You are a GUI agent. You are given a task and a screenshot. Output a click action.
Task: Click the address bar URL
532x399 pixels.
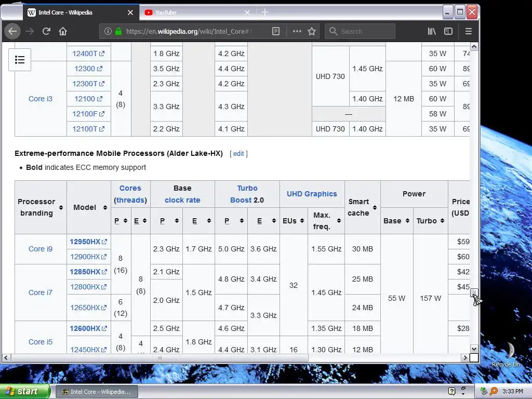pyautogui.click(x=189, y=31)
